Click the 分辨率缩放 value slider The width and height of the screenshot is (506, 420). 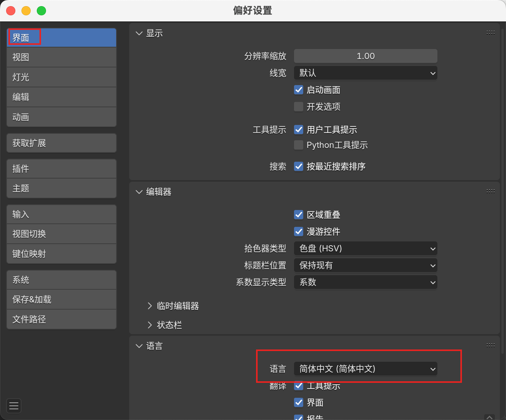(x=365, y=56)
